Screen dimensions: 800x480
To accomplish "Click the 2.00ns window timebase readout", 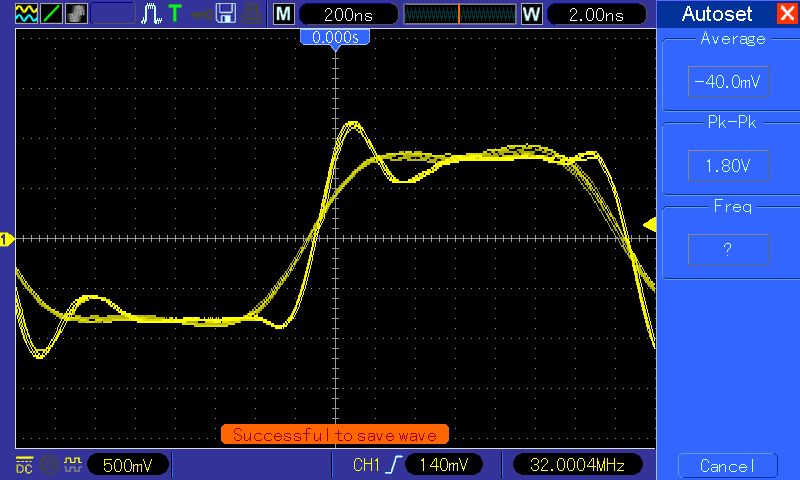I will point(596,14).
